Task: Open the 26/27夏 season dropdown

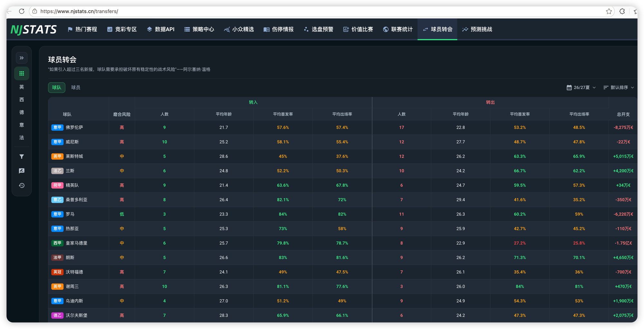Action: (x=581, y=88)
